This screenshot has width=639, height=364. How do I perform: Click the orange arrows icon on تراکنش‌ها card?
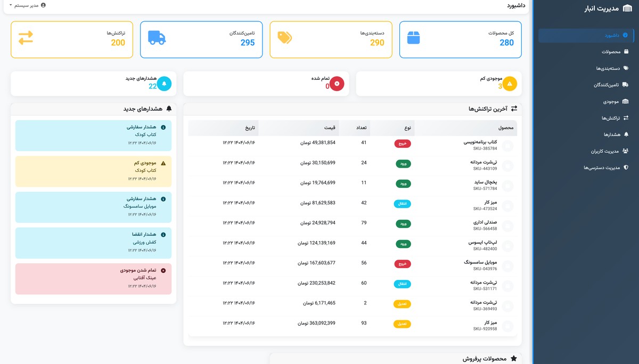coord(26,39)
